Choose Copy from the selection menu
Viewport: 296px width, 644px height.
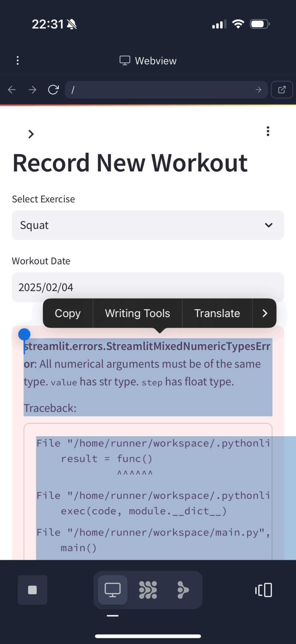68,313
